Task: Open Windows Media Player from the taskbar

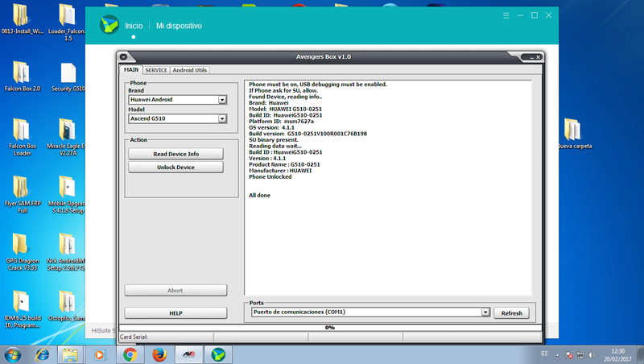Action: (99, 354)
